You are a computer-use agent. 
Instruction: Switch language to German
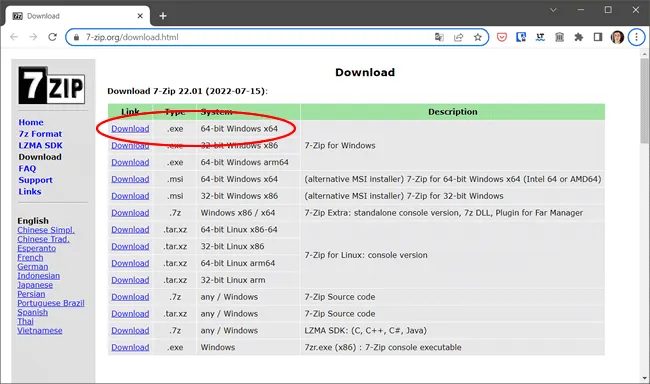tap(32, 267)
